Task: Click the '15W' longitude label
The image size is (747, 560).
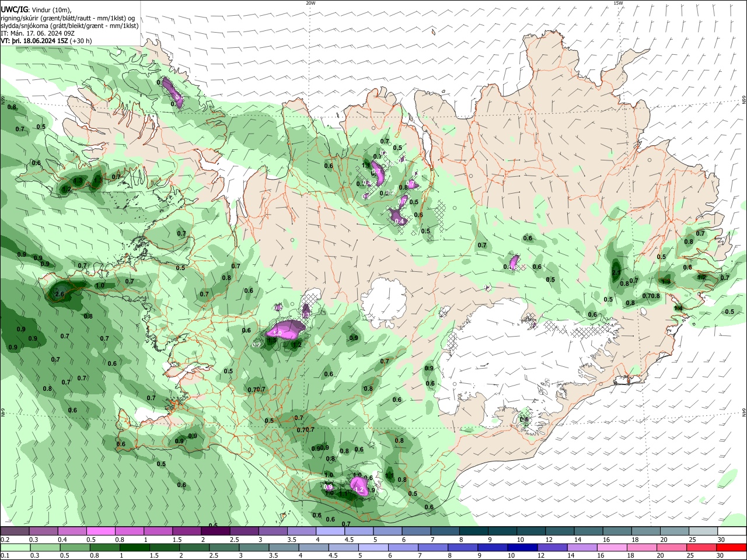Action: click(617, 3)
